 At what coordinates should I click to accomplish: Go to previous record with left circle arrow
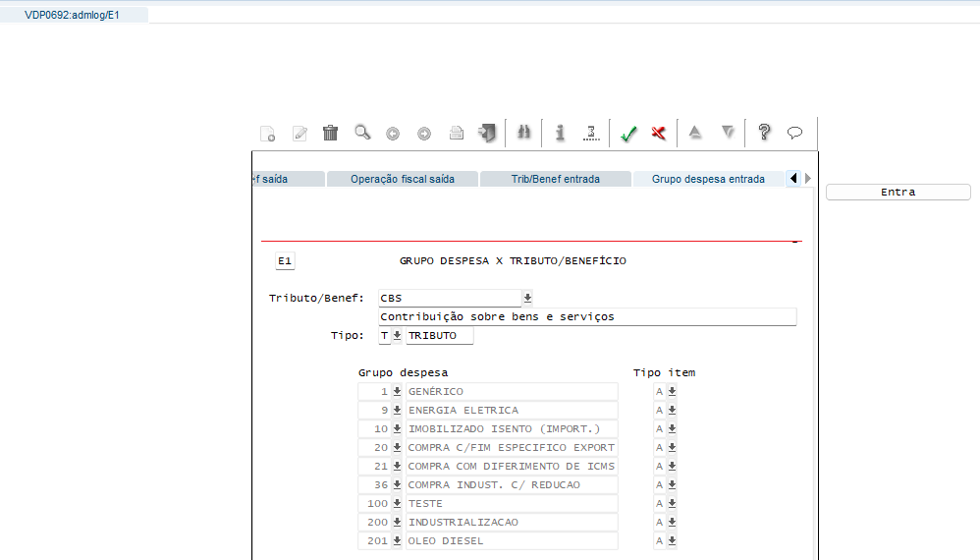click(x=393, y=134)
